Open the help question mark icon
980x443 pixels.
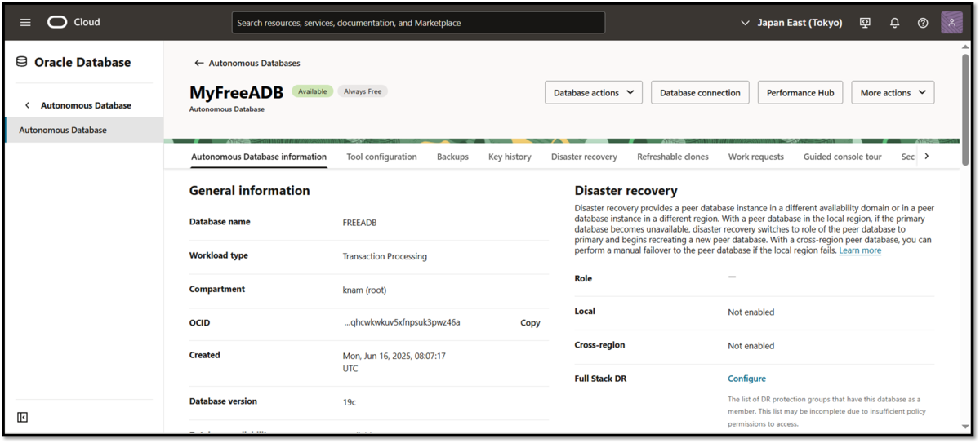point(923,23)
